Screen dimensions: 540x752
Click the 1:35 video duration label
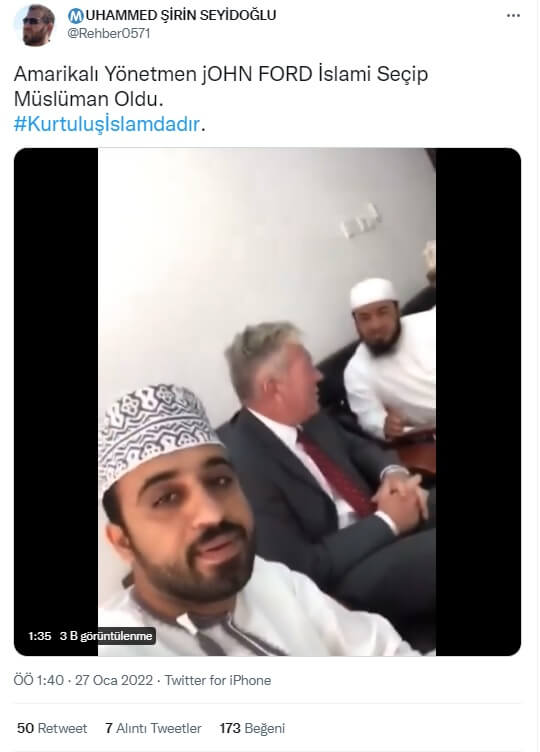coord(39,636)
